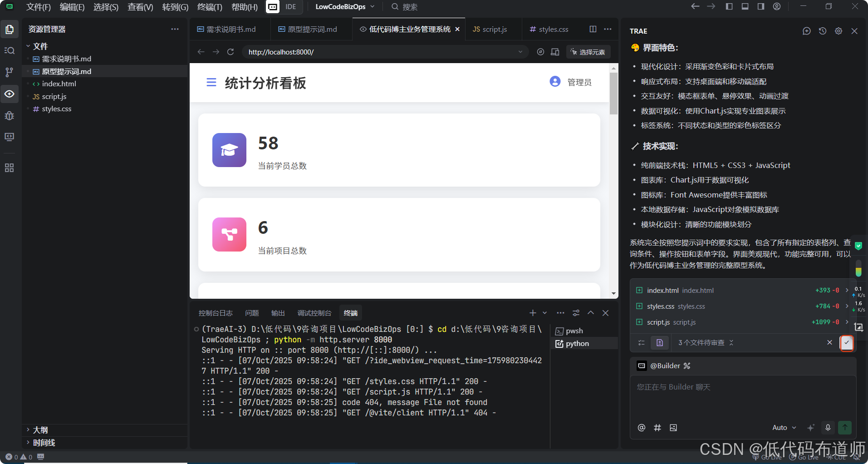868x464 pixels.
Task: Maximize the terminal panel with caret icon
Action: pos(591,313)
